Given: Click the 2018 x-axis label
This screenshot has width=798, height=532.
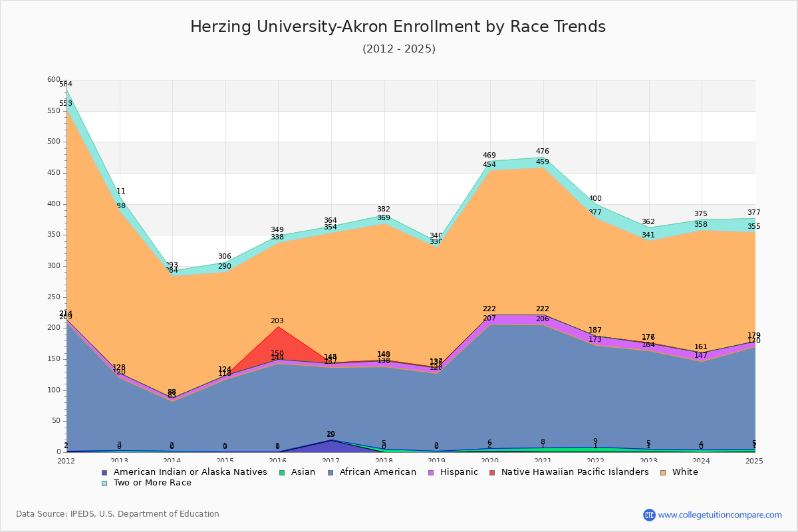Looking at the screenshot, I should tap(384, 461).
